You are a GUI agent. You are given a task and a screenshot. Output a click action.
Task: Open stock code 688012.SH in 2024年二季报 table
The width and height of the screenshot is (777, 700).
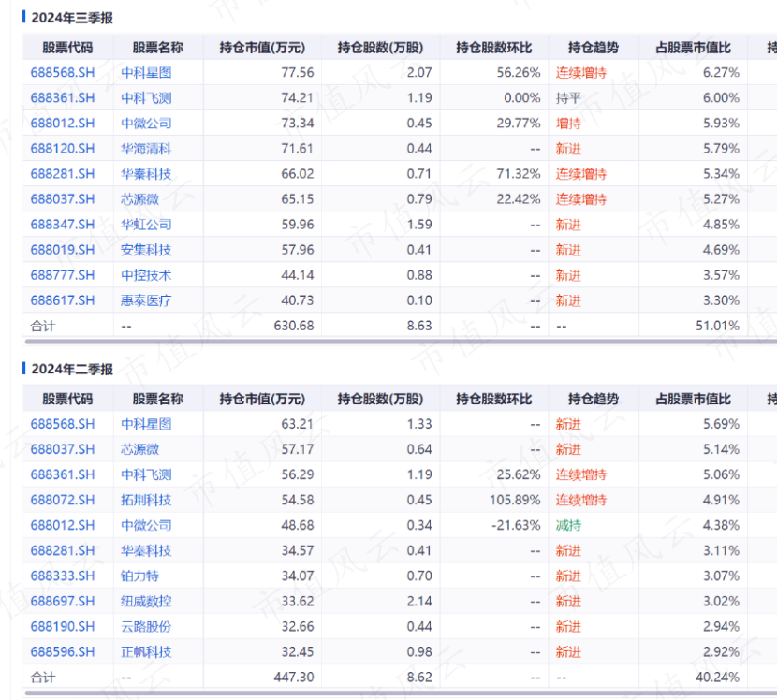[63, 525]
